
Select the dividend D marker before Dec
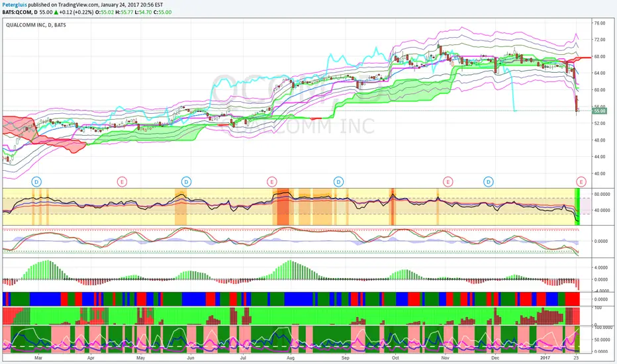pos(489,182)
